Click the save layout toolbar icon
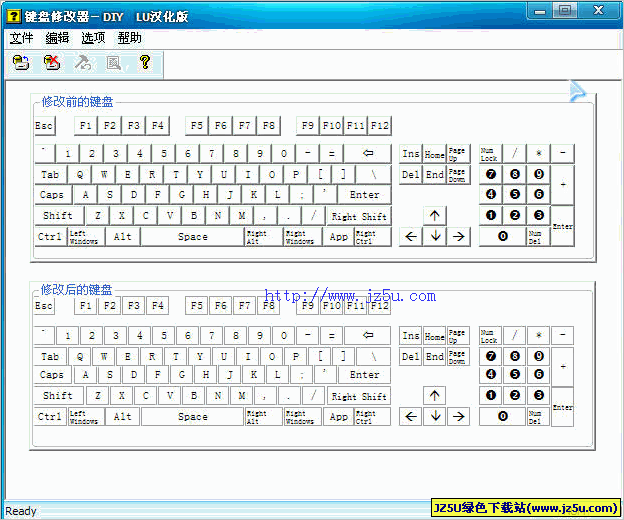The height and width of the screenshot is (520, 624). click(x=21, y=63)
